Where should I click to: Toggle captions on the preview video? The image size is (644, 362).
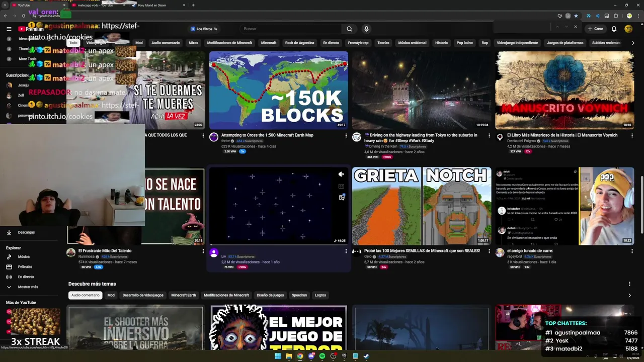point(341,186)
